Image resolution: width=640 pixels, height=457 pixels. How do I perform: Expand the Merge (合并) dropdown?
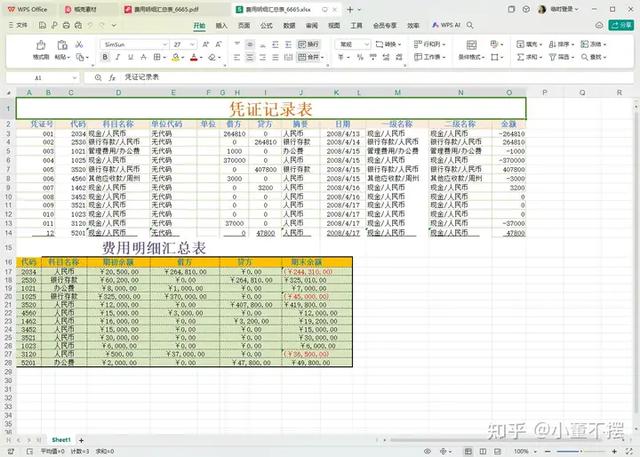(322, 58)
